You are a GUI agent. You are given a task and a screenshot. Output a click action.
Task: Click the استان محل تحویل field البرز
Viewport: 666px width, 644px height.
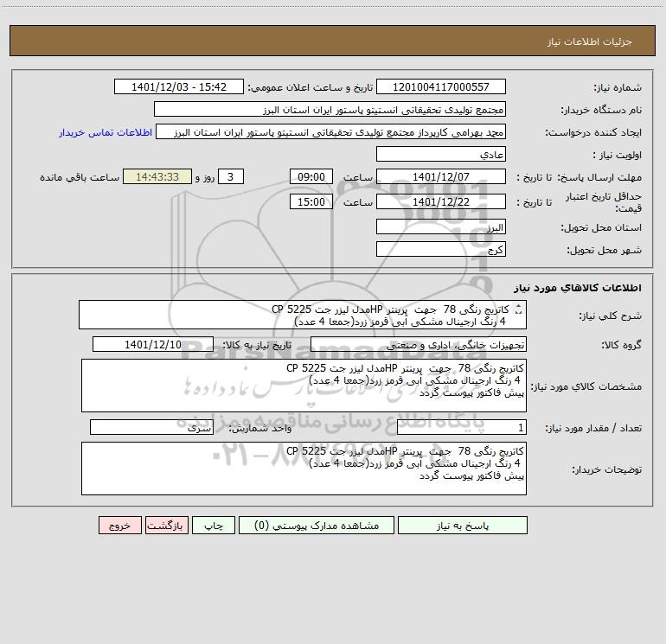point(441,227)
